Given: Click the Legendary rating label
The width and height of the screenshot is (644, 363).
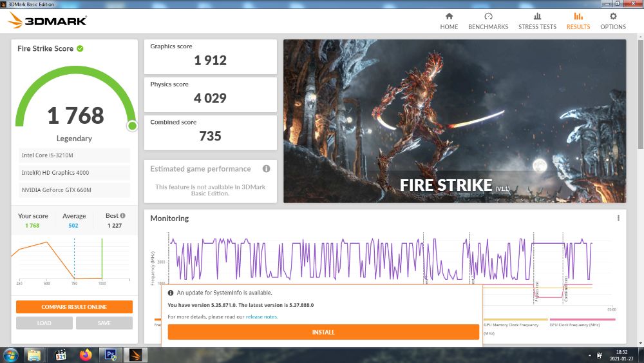Looking at the screenshot, I should 74,139.
